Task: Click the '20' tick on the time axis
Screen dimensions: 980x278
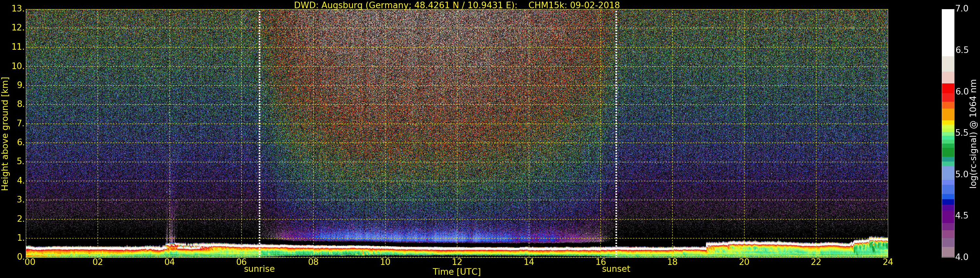Action: (x=744, y=262)
